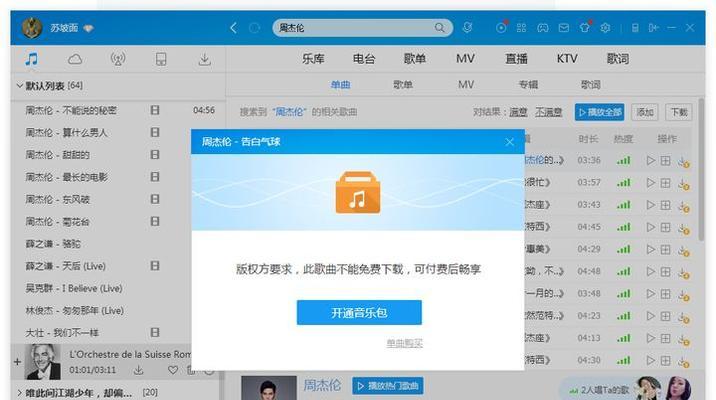Click the plus icon beside album cover
The width and height of the screenshot is (716, 400).
(17, 362)
